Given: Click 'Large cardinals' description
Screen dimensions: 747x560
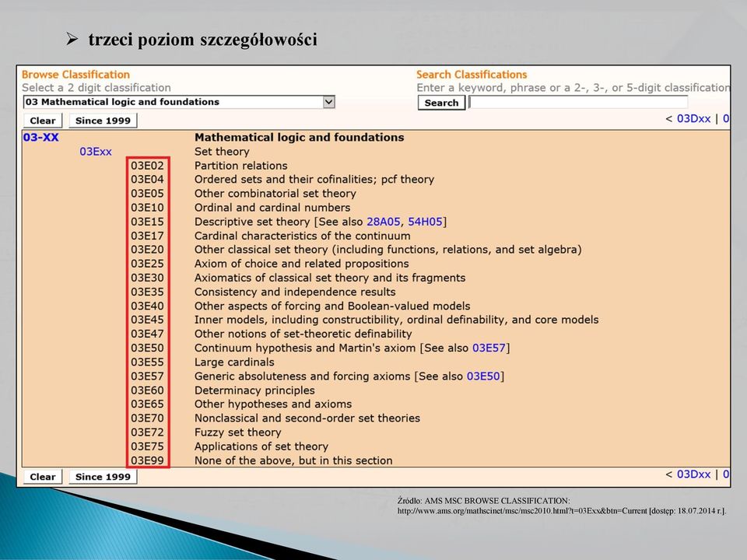Looking at the screenshot, I should point(234,362).
